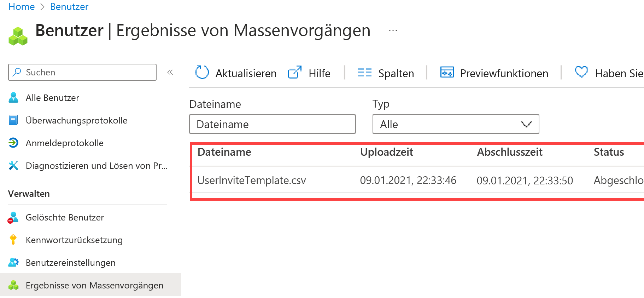Click the Anmeldeprotokolle arrow icon
Image resolution: width=644 pixels, height=298 pixels.
(13, 143)
